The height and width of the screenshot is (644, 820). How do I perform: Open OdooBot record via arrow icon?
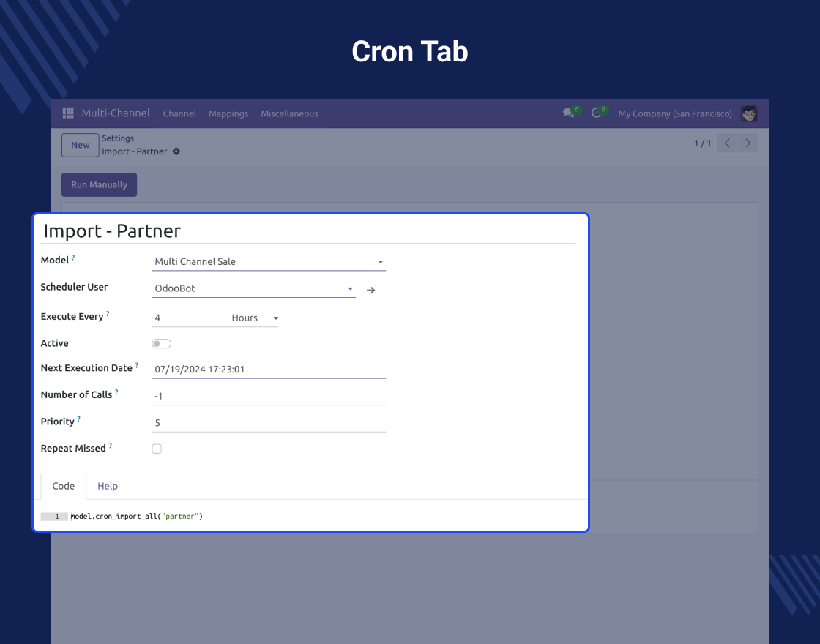[x=370, y=290]
